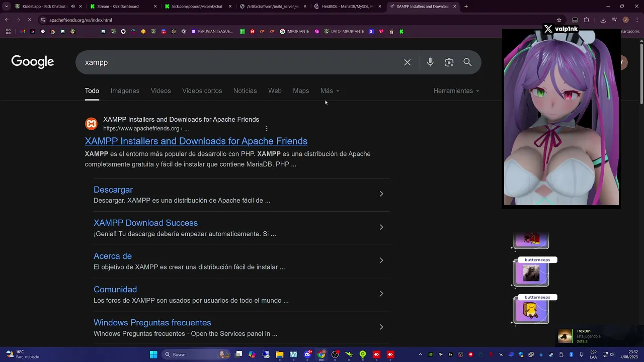Click the magnifier search button
Screen dimensions: 644x362
pos(467,62)
